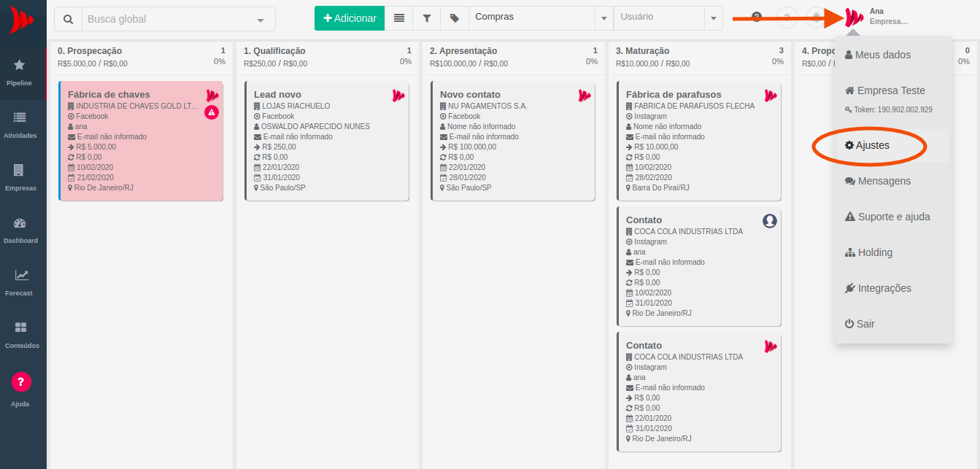Choose Integrações in the user menu

point(878,288)
